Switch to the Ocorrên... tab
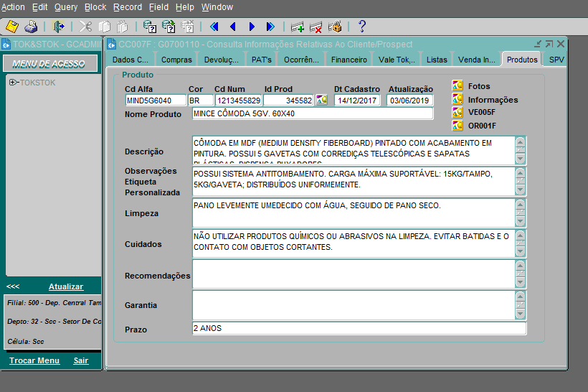The width and height of the screenshot is (588, 392). pyautogui.click(x=301, y=60)
